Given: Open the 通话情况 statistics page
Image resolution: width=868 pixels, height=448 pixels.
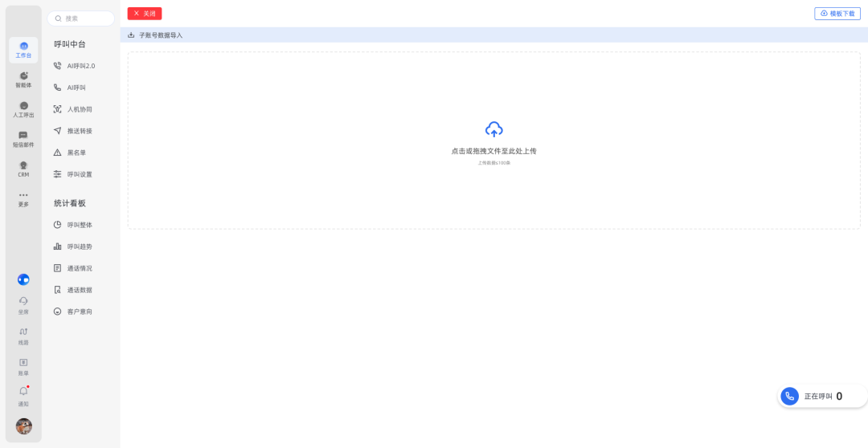Looking at the screenshot, I should pos(79,268).
